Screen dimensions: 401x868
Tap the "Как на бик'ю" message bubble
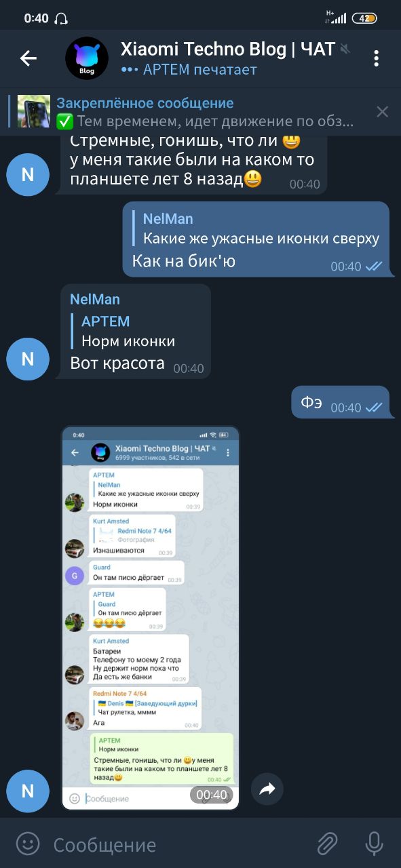(x=256, y=239)
